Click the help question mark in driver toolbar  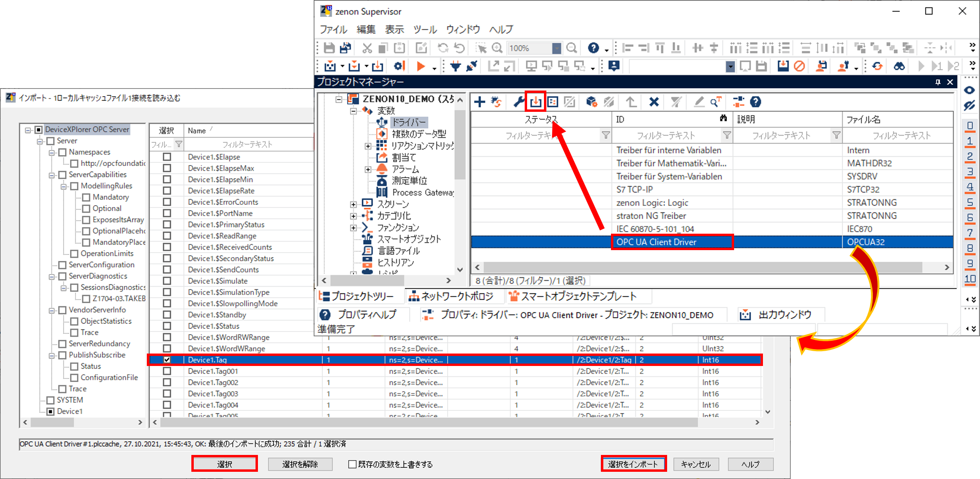pos(755,102)
